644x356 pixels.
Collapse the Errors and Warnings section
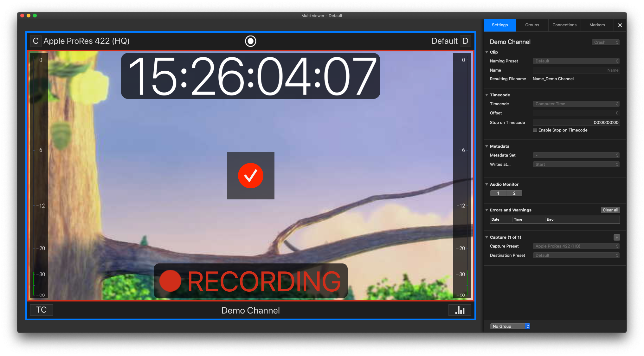pos(487,210)
